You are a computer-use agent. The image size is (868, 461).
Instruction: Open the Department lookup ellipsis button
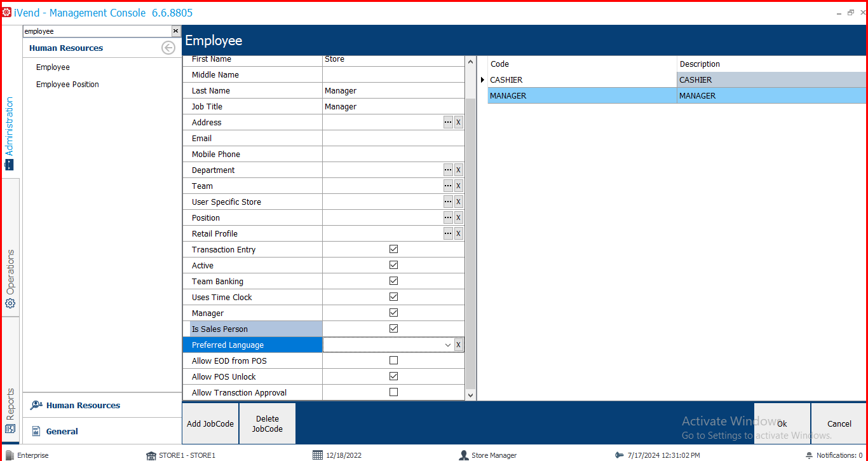(x=448, y=170)
